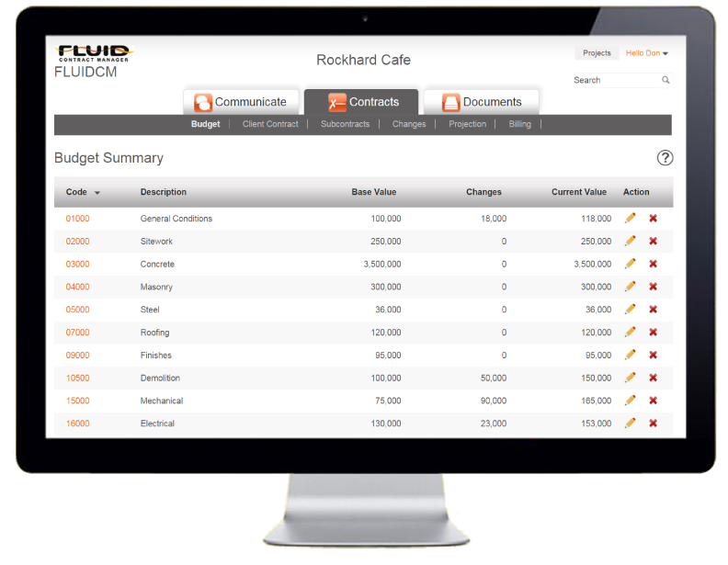The width and height of the screenshot is (728, 565).
Task: Open the Subcontracts section
Action: pos(345,124)
